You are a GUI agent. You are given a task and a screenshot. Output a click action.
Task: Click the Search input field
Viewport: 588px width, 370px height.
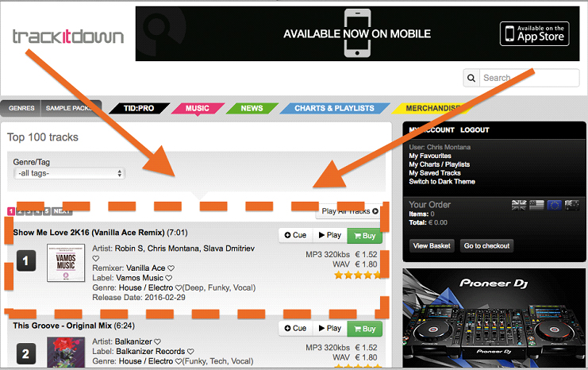[x=529, y=78]
